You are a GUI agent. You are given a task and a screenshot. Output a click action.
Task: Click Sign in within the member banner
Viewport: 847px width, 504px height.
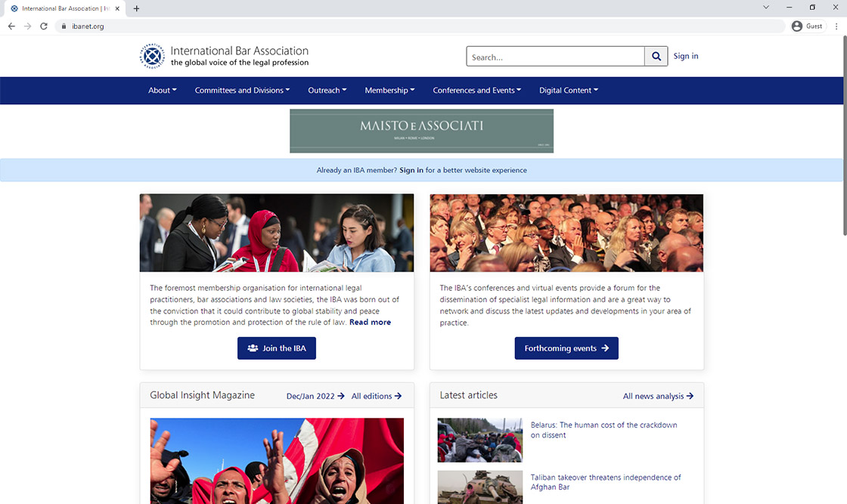click(411, 170)
